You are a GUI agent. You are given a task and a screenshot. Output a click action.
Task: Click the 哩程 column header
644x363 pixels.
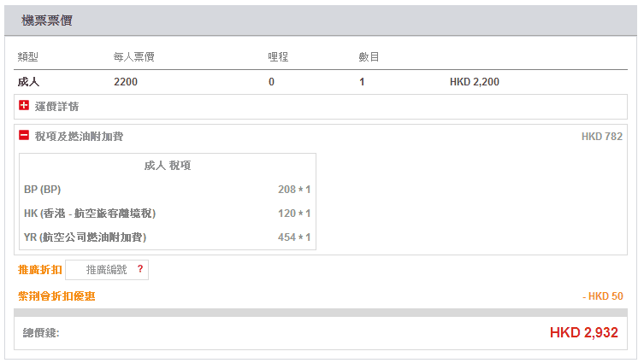click(278, 57)
